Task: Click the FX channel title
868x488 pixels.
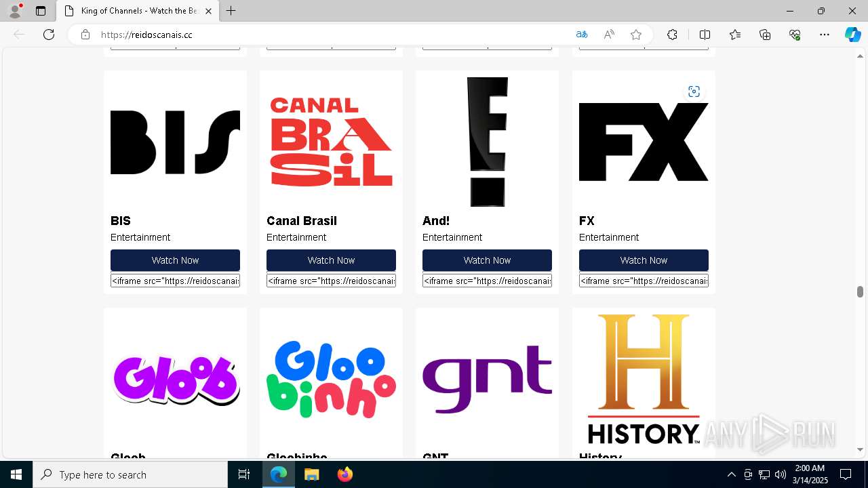Action: click(587, 221)
